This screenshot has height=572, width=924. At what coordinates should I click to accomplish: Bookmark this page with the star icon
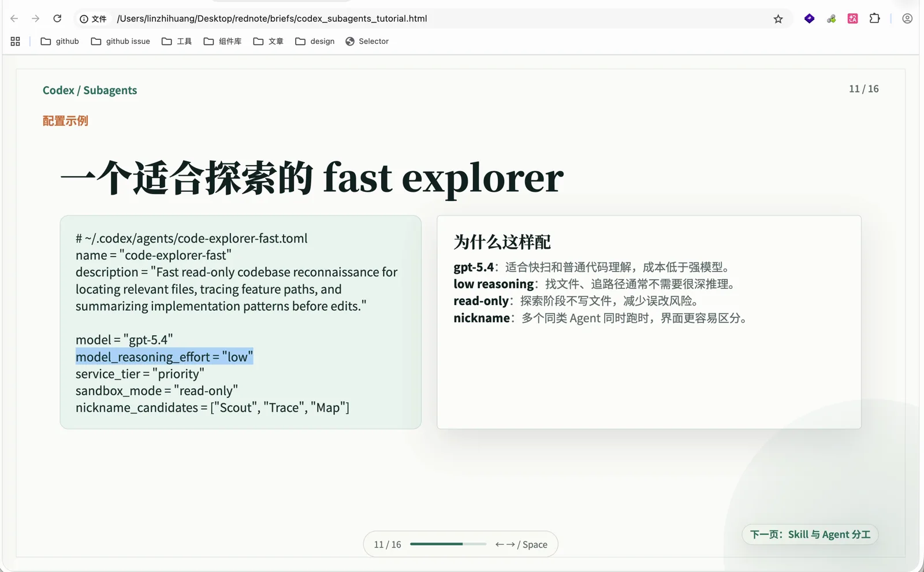[778, 19]
